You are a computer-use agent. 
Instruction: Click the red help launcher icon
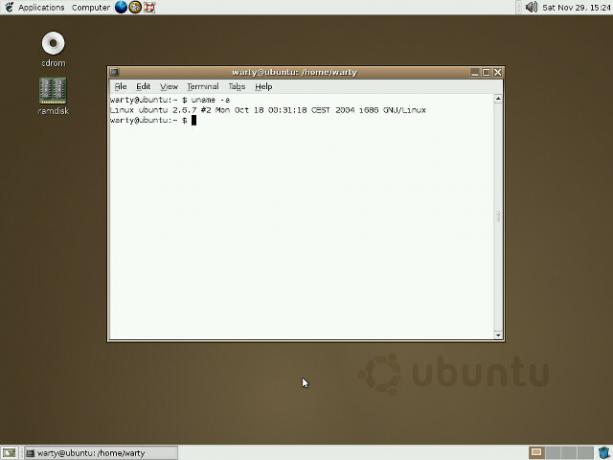[149, 7]
